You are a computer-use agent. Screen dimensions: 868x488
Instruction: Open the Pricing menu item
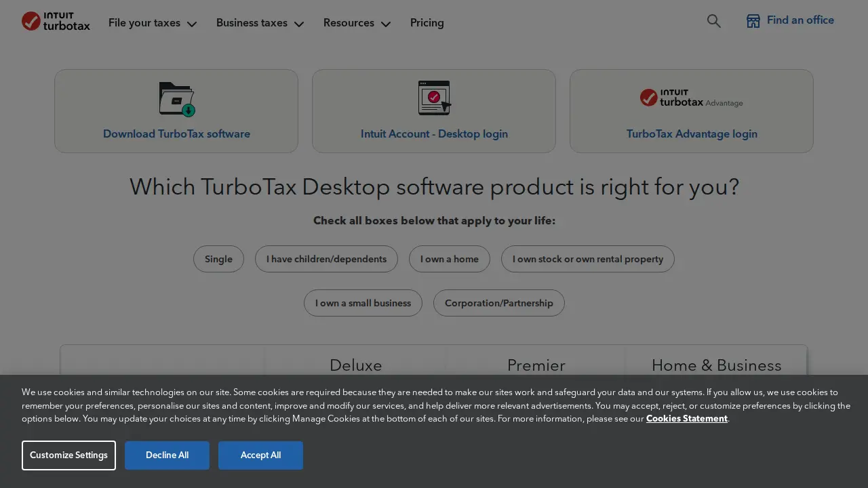[427, 22]
